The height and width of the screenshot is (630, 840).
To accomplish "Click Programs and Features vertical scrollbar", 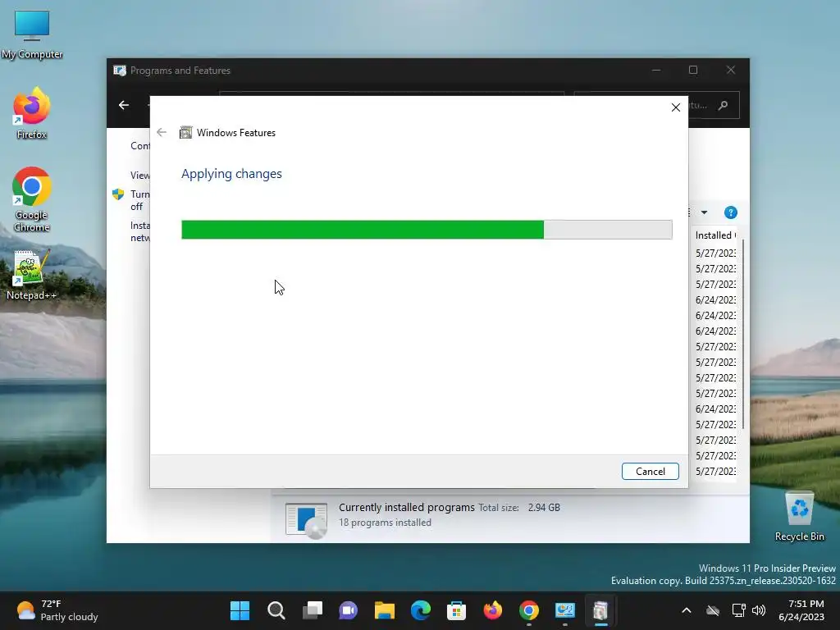I will tap(742, 335).
